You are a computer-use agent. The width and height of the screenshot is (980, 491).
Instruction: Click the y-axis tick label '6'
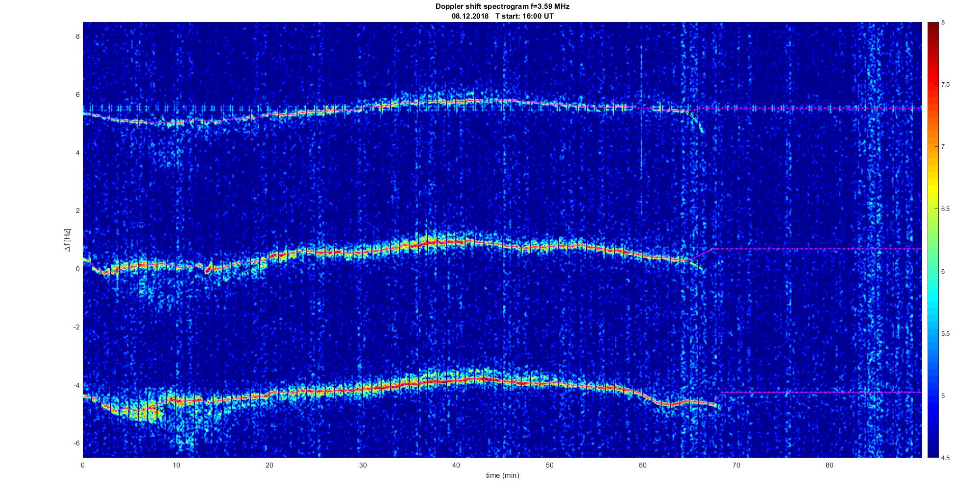[x=77, y=94]
